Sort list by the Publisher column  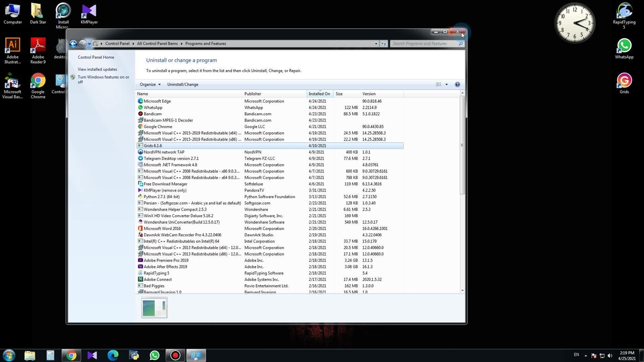tap(253, 94)
